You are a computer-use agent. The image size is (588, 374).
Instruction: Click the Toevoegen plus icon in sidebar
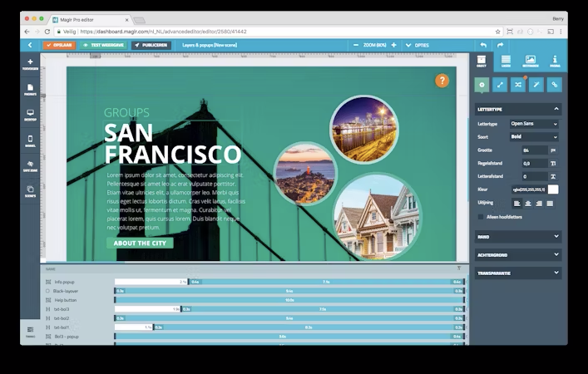31,63
